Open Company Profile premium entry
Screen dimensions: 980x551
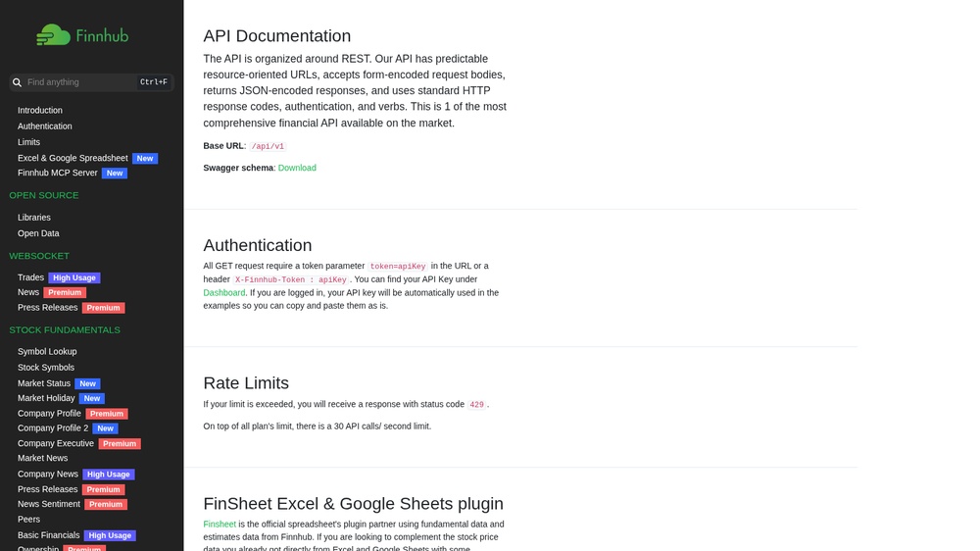(x=49, y=414)
